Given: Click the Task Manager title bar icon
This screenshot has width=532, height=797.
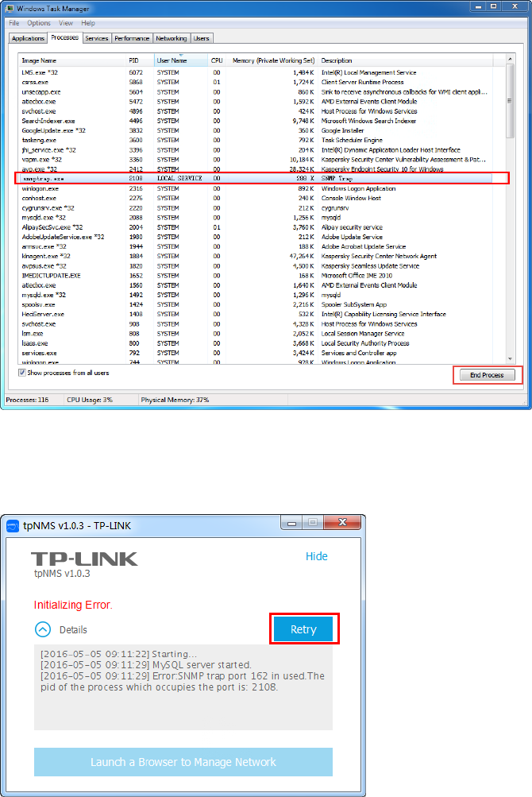Looking at the screenshot, I should pyautogui.click(x=10, y=8).
